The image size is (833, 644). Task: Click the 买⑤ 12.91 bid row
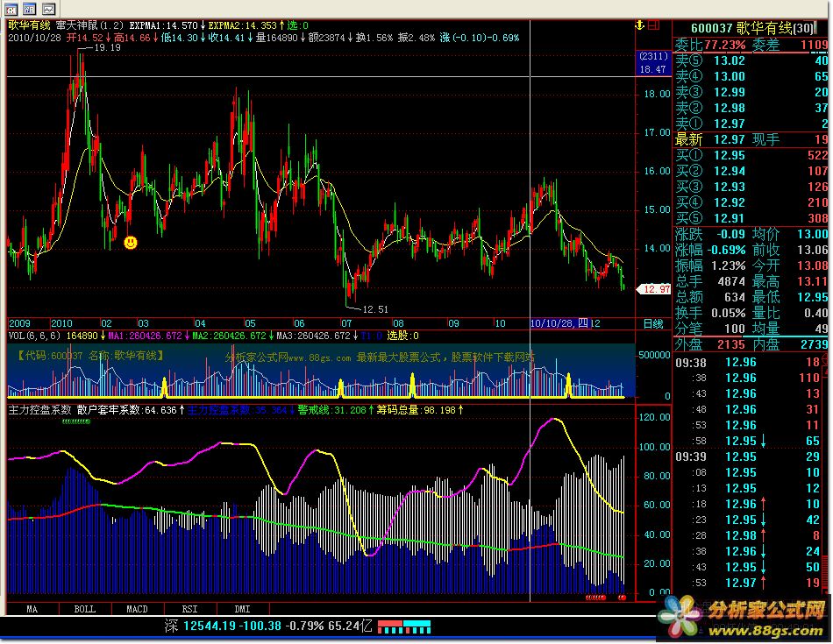751,218
